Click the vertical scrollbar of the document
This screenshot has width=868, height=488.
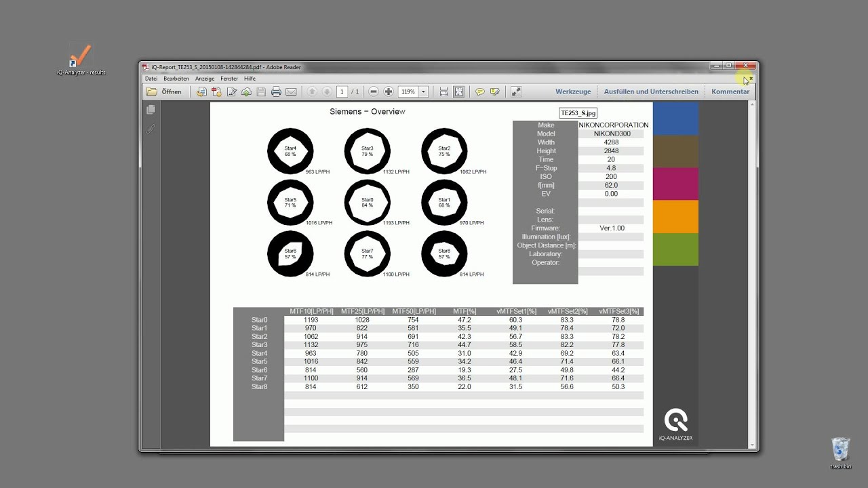[x=753, y=274]
